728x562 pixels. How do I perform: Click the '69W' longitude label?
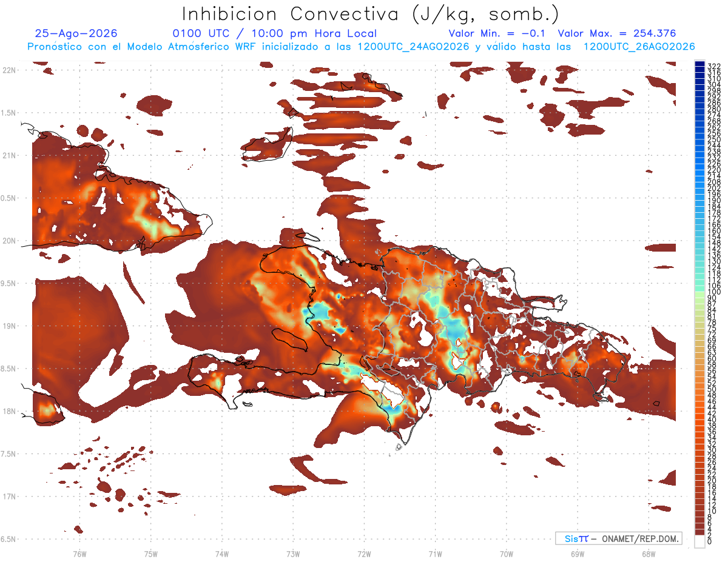(x=578, y=554)
